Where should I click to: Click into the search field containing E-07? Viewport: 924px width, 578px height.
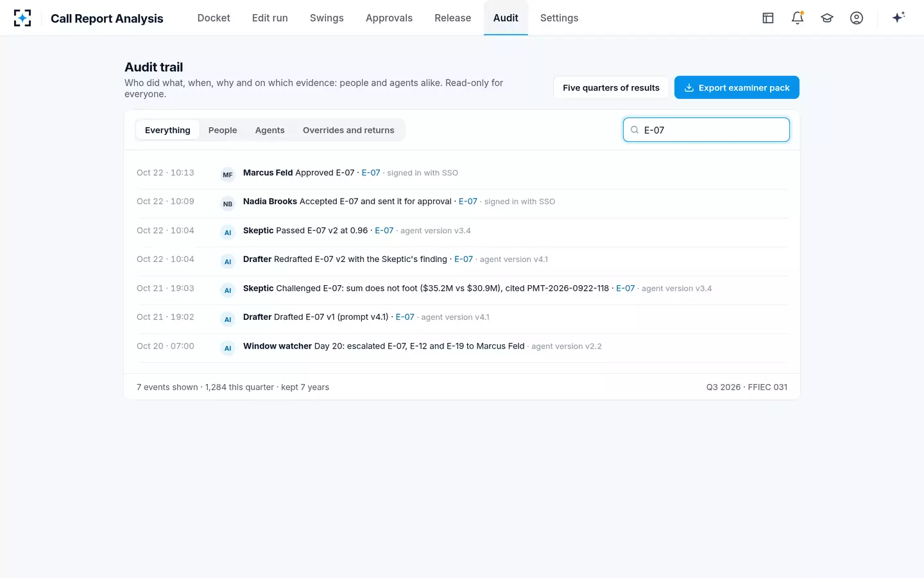tap(706, 130)
